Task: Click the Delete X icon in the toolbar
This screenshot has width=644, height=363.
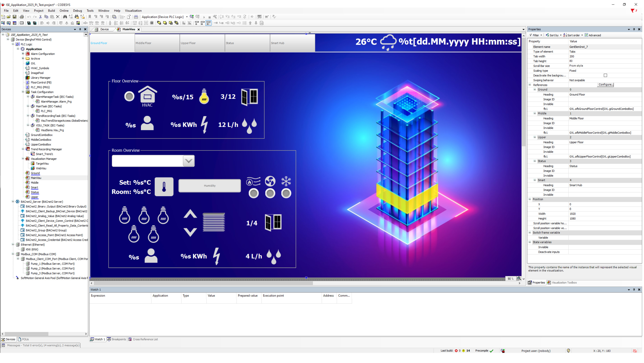Action: (x=58, y=17)
